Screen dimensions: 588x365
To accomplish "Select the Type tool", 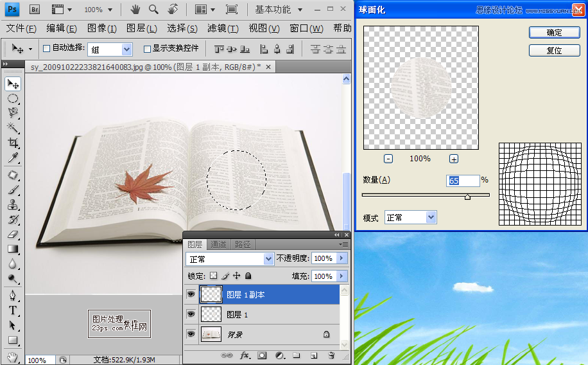I will (13, 310).
